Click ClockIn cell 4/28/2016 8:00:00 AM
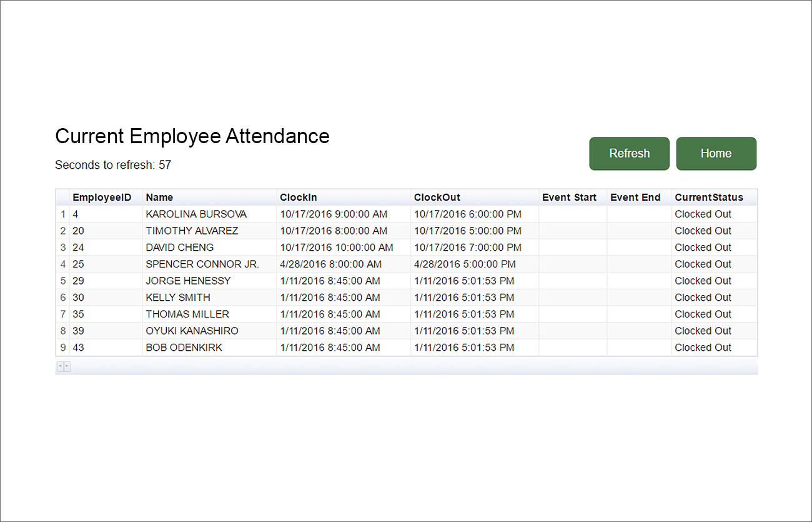 coord(344,264)
